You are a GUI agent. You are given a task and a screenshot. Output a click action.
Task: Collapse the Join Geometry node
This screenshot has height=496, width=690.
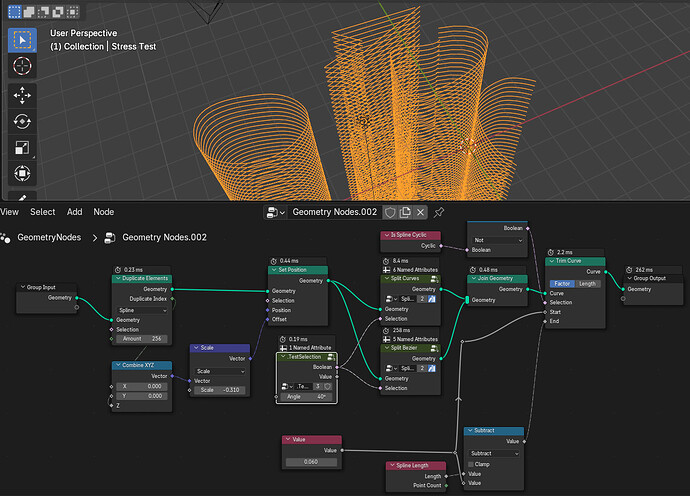473,279
